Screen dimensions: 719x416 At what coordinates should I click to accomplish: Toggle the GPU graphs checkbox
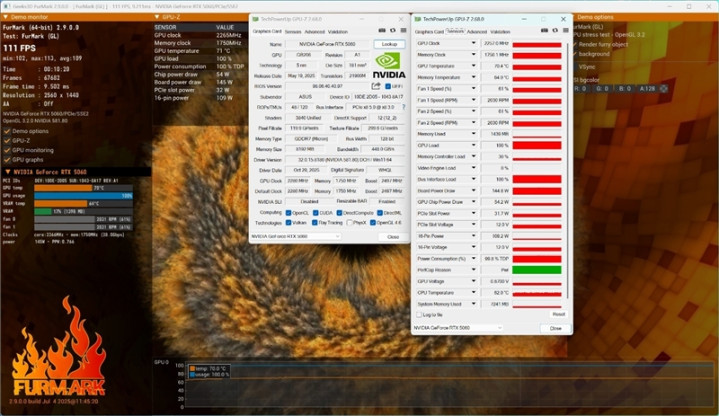[5, 159]
